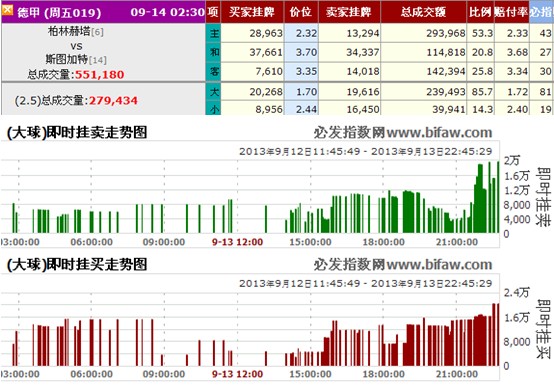
Task: Click the tallest green bar near 22:00
Action: [498, 197]
